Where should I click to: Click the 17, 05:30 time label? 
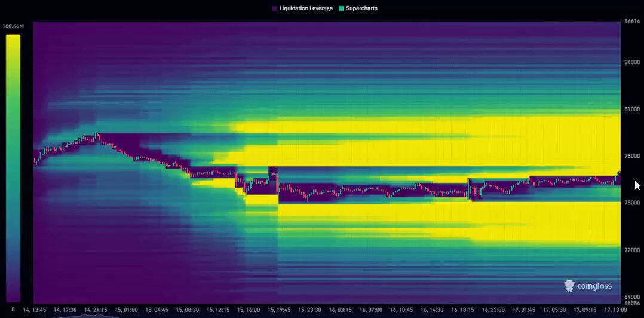[554, 310]
